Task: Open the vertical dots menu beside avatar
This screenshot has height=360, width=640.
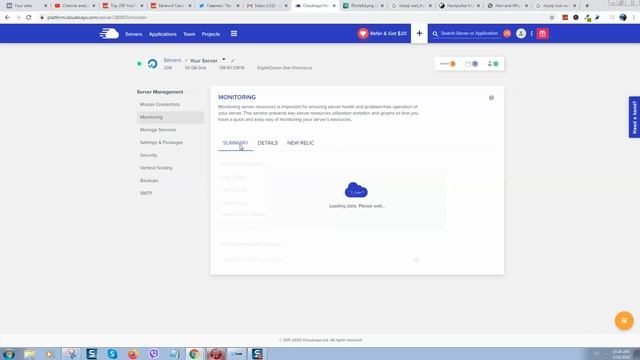Action: [531, 33]
